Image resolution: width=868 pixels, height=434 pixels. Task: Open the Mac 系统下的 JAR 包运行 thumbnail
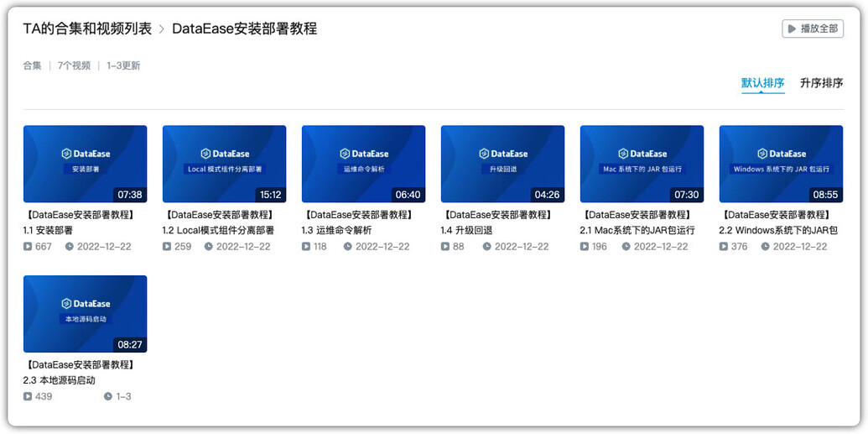pos(642,164)
